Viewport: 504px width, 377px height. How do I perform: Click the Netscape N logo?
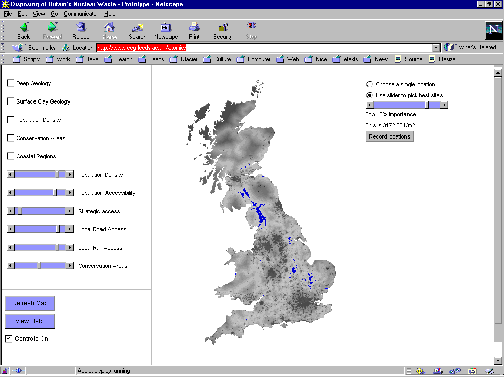click(x=494, y=31)
